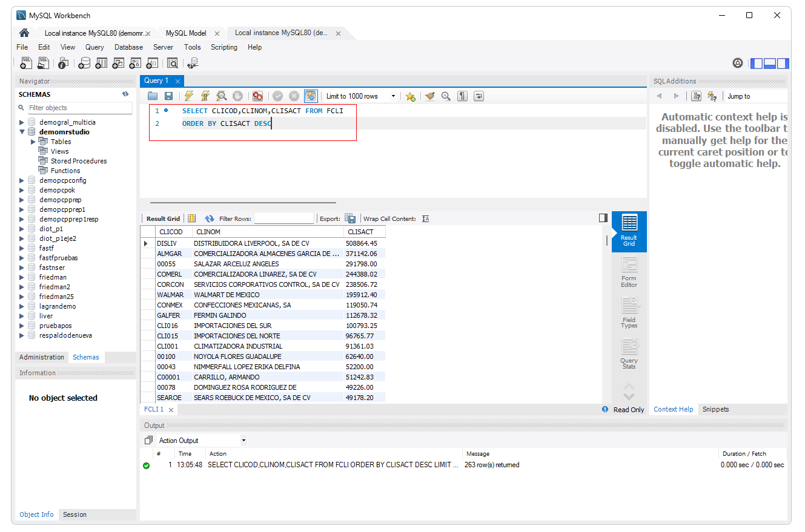Screen dimensions: 805x532
Task: Toggle the left sidebar panel
Action: (757, 63)
